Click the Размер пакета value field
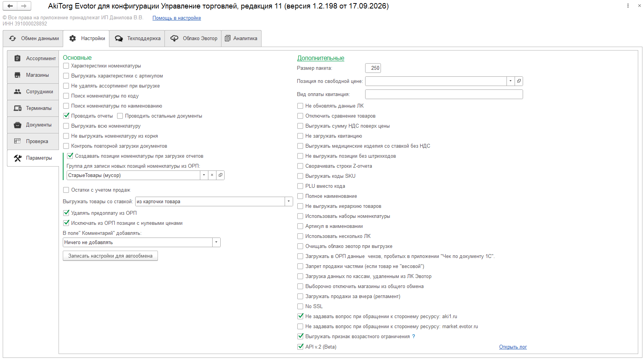Image resolution: width=644 pixels, height=359 pixels. 373,68
